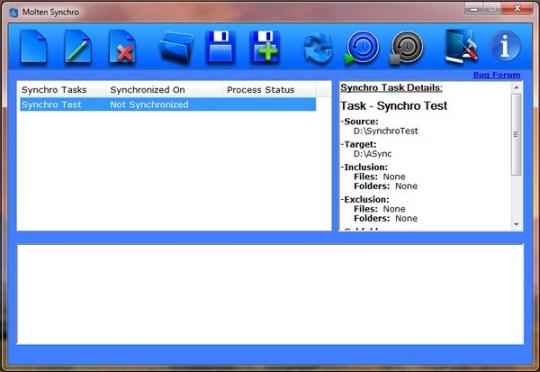Click the Task - Synchro Test title
The width and height of the screenshot is (540, 372).
tap(394, 106)
